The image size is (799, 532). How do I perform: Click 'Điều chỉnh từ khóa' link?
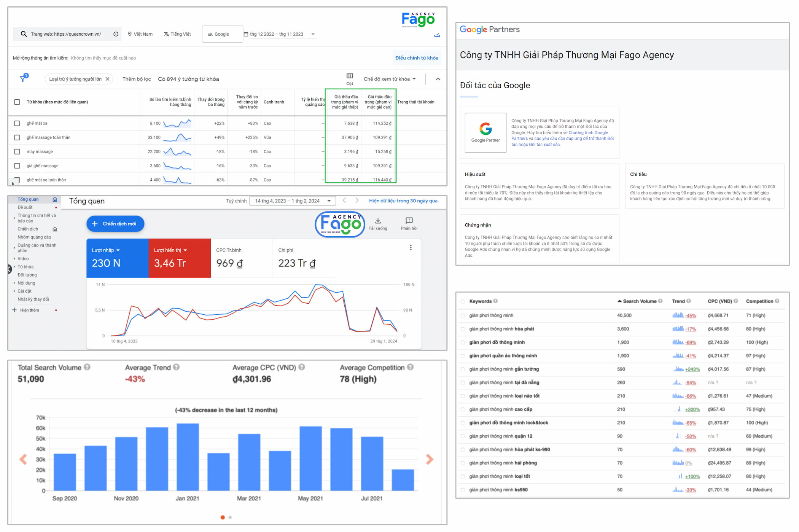click(417, 58)
